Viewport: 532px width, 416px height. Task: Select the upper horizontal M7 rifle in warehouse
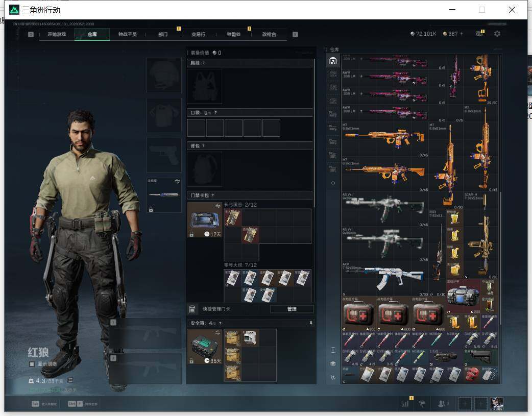click(385, 139)
